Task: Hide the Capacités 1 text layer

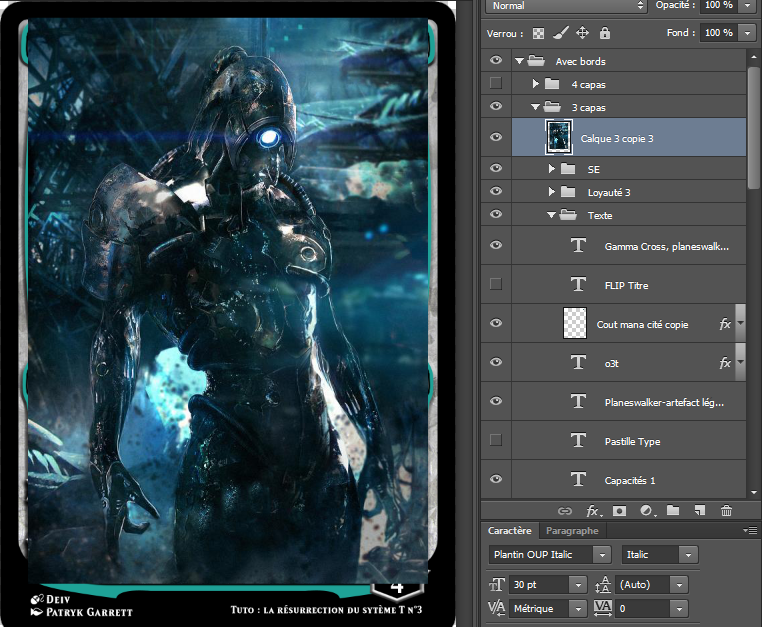Action: pyautogui.click(x=496, y=480)
